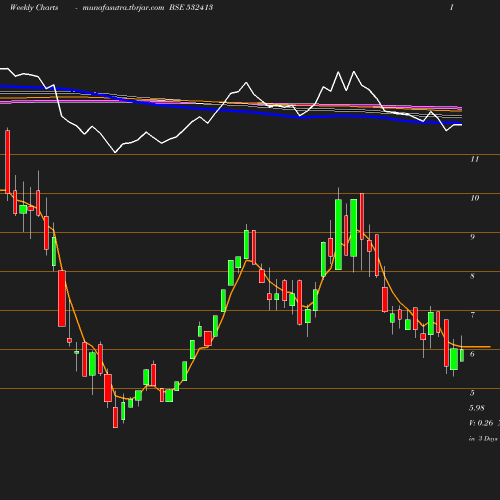Click the volume reading 'V: 0.26'
Image resolution: width=500 pixels, height=500 pixels.
[481, 423]
